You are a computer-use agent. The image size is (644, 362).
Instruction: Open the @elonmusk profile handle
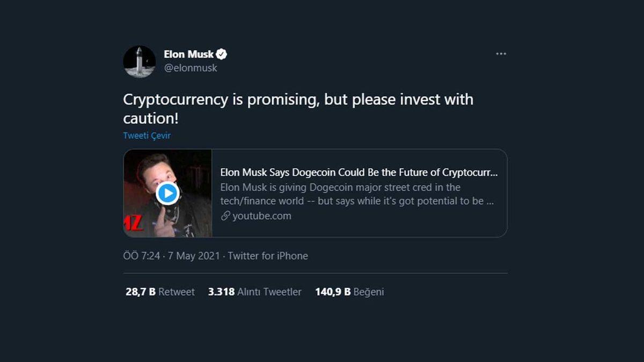(x=192, y=68)
